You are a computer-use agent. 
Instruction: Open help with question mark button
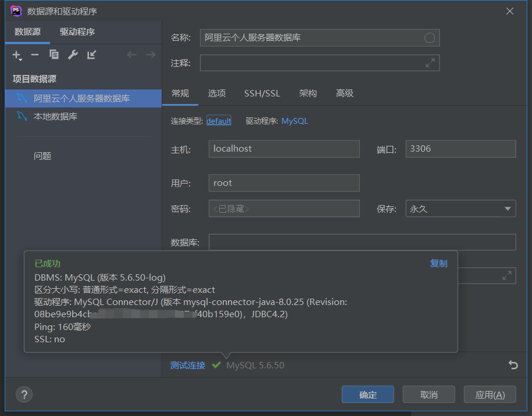click(x=24, y=395)
